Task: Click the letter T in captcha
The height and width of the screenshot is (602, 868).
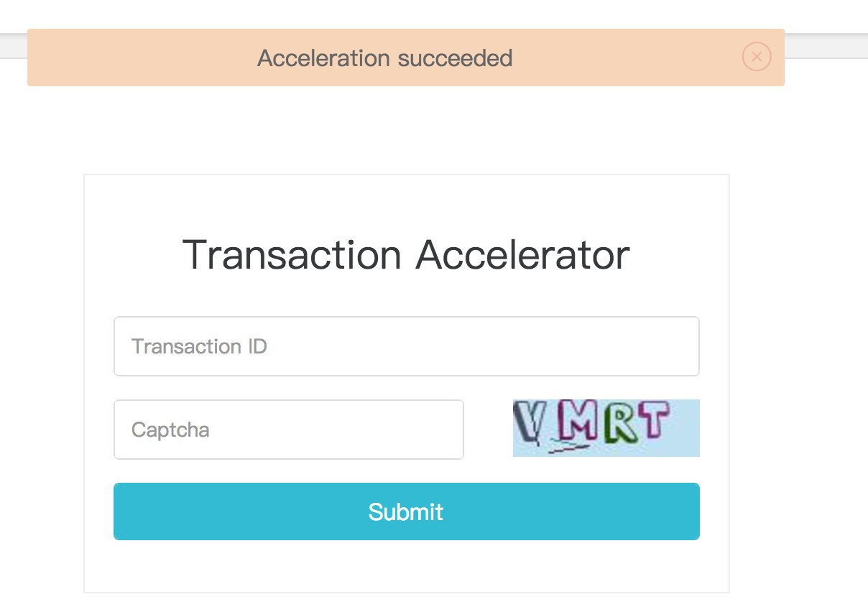Action: pyautogui.click(x=655, y=420)
